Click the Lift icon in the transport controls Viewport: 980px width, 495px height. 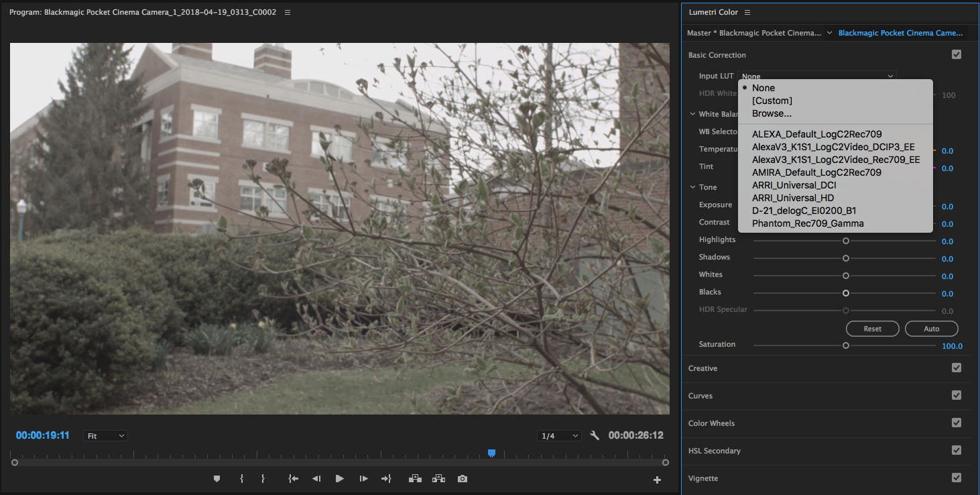tap(415, 478)
